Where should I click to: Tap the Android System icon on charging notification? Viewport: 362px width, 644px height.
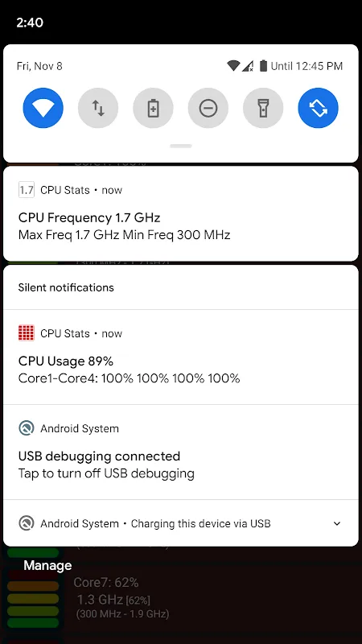tap(27, 524)
